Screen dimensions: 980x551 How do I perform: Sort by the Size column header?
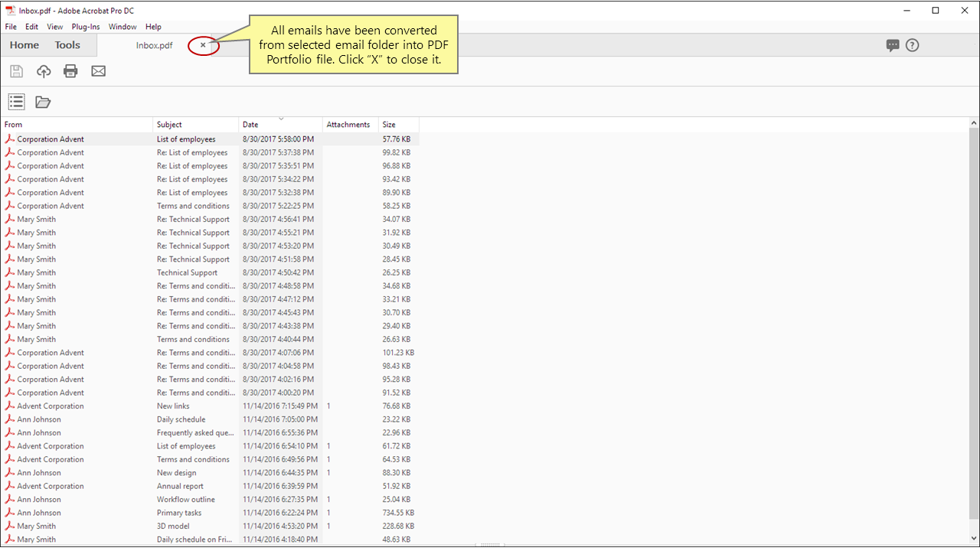click(x=400, y=124)
